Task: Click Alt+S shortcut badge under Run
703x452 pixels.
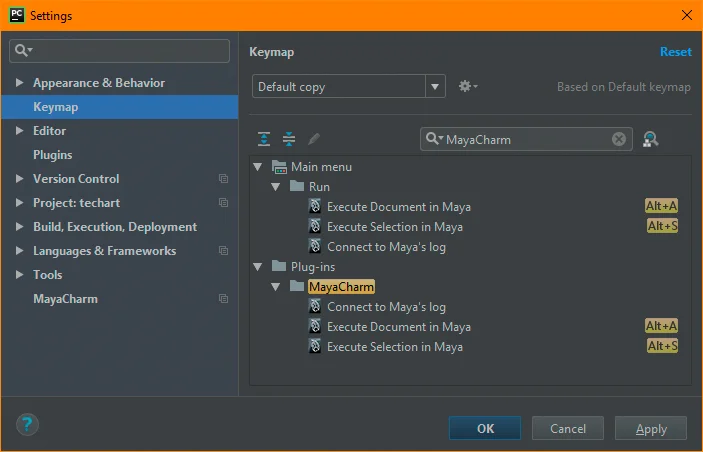Action: coord(663,226)
